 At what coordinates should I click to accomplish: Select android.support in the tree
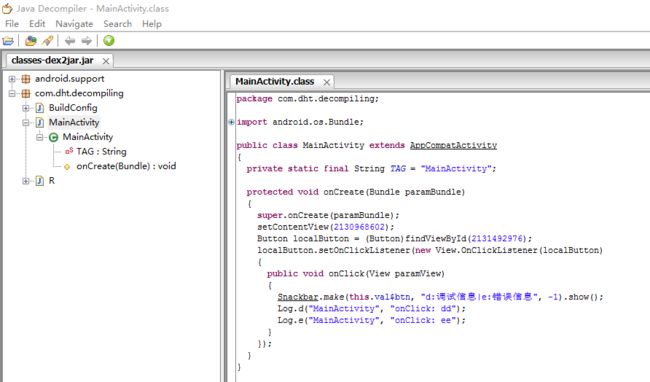[70, 79]
